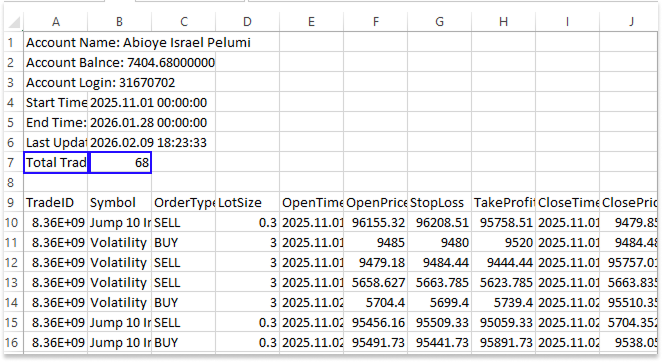This screenshot has height=362, width=662.
Task: Select row 1 header
Action: tap(14, 42)
